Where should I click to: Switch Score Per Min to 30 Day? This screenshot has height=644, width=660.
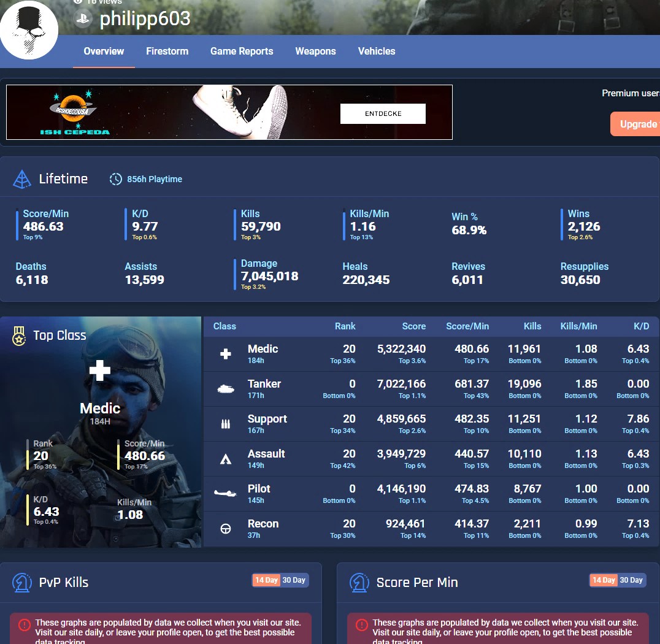tap(631, 580)
